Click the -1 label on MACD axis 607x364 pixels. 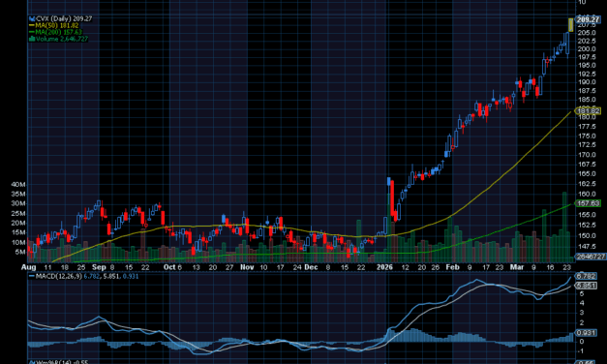(581, 351)
